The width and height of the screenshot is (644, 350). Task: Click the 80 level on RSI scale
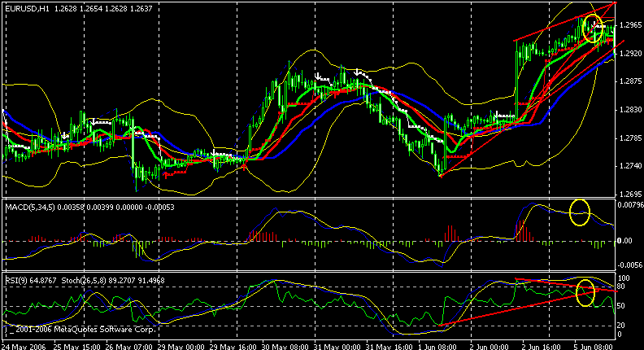coord(622,287)
